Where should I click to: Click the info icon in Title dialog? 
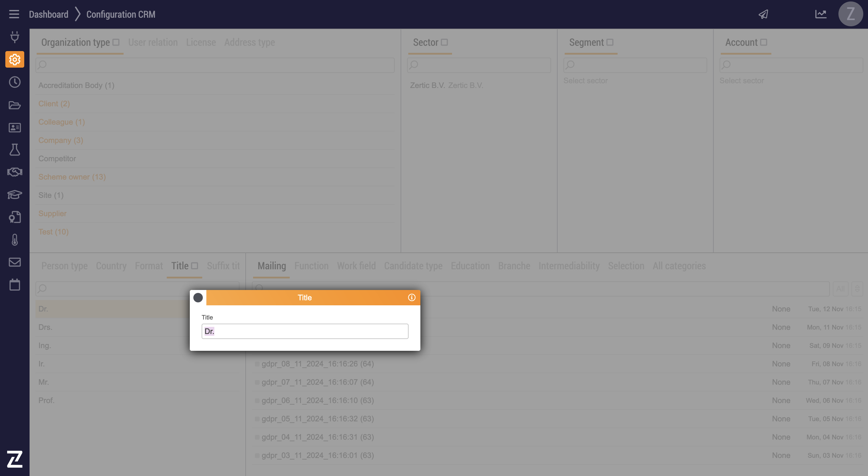click(412, 298)
